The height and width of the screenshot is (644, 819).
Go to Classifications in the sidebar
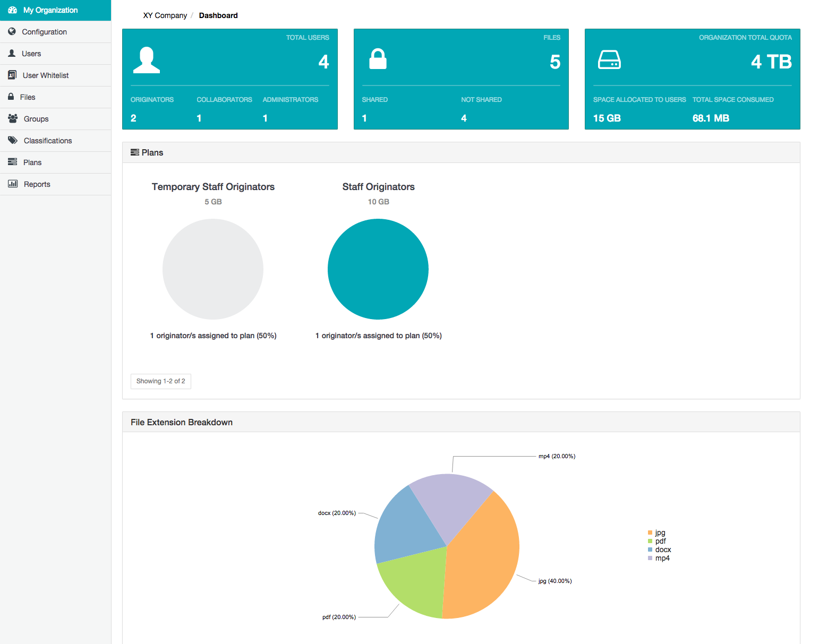[48, 141]
